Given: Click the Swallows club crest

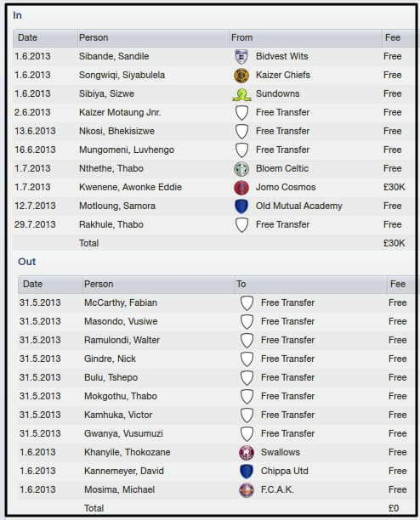Looking at the screenshot, I should point(247,453).
